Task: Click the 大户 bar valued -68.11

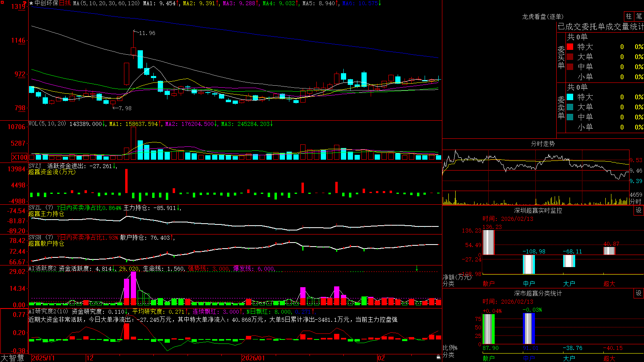Action: (x=569, y=261)
